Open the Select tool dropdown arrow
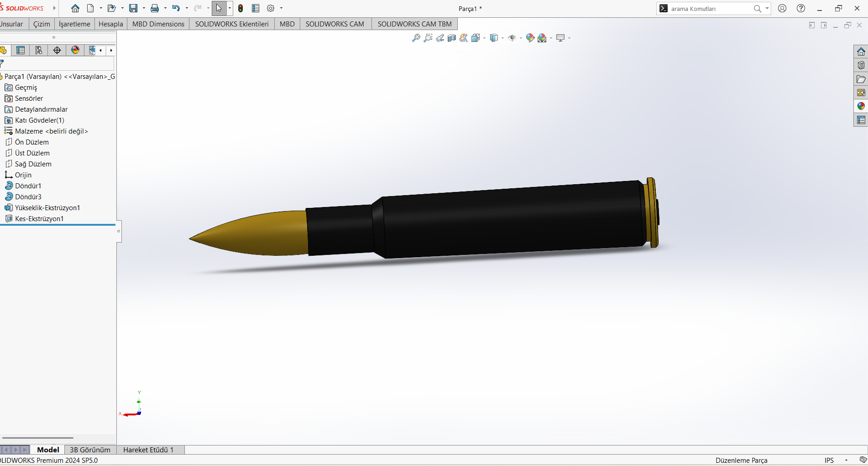868x466 pixels. tap(230, 8)
